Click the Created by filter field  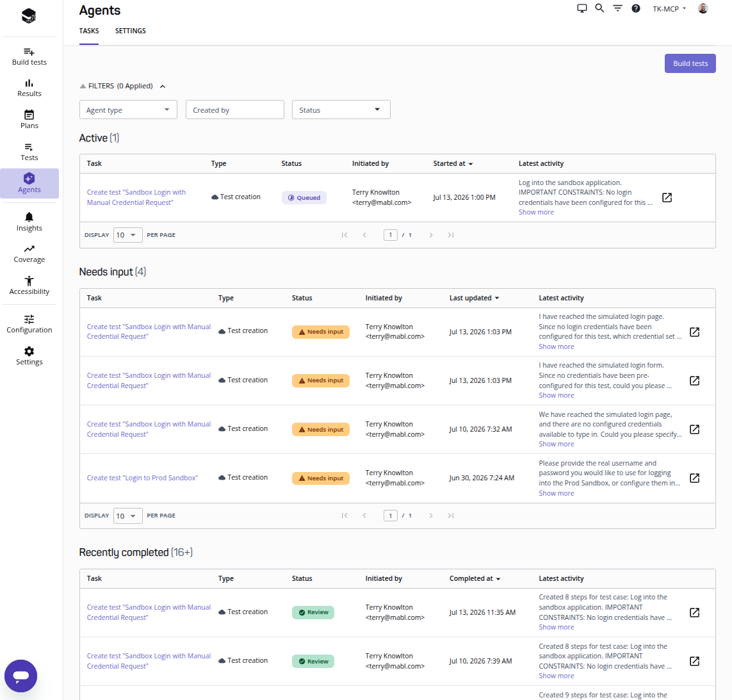pos(235,110)
